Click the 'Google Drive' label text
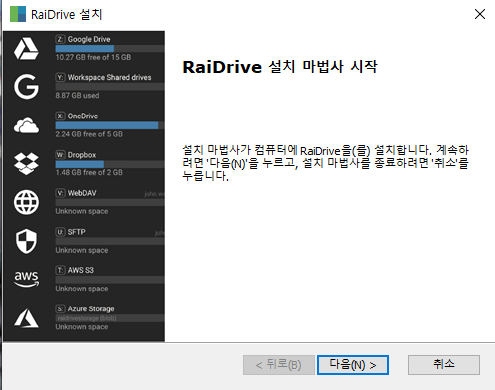The width and height of the screenshot is (495, 390). (89, 39)
